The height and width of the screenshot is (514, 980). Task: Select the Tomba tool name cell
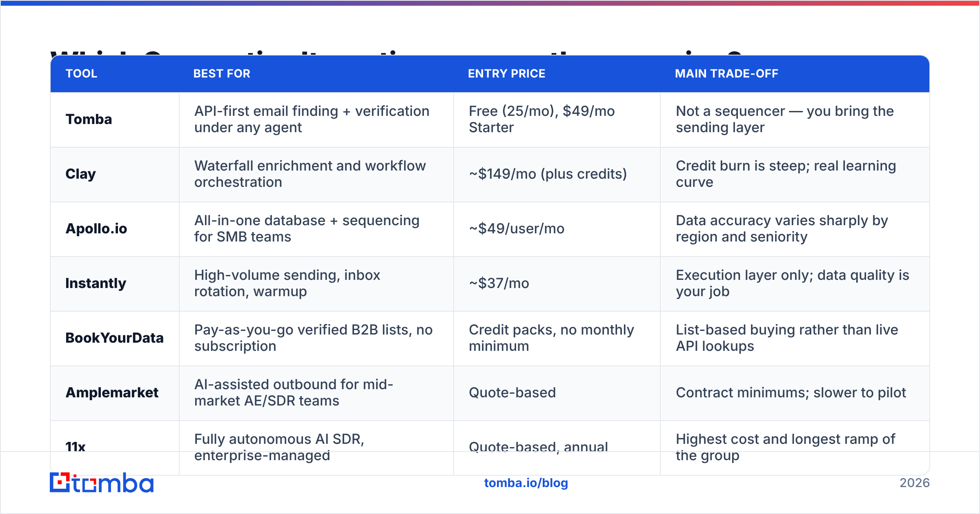point(115,120)
